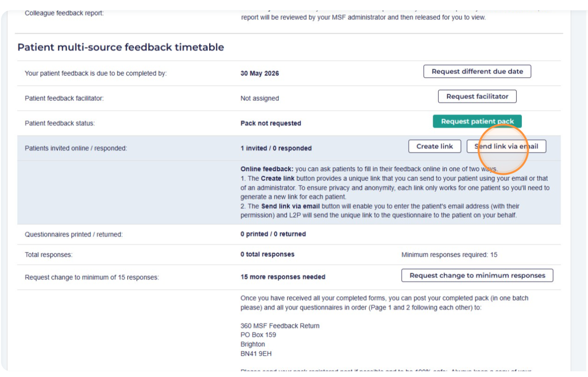Image resolution: width=588 pixels, height=377 pixels.
Task: Click the Minimum responses required: 15 text
Action: [449, 255]
